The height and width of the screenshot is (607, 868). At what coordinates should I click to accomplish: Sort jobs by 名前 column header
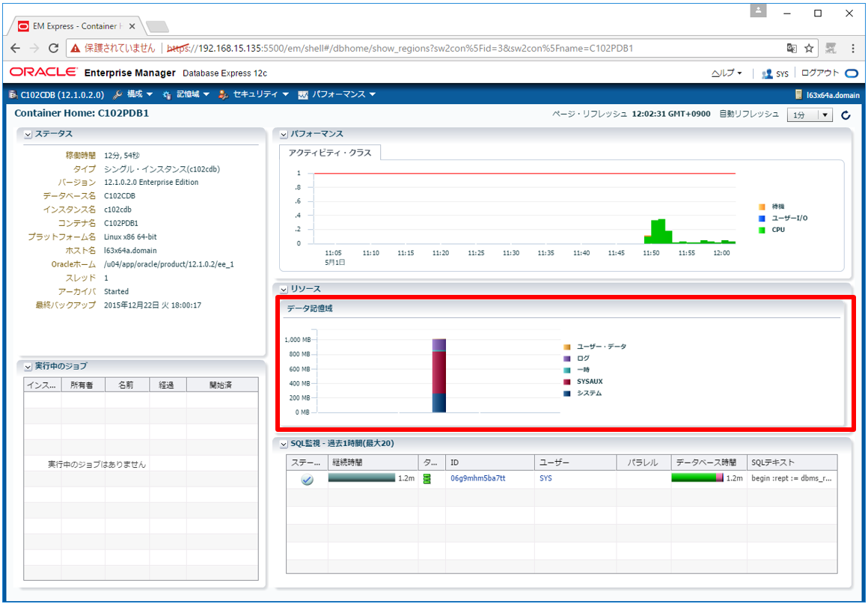pos(126,385)
